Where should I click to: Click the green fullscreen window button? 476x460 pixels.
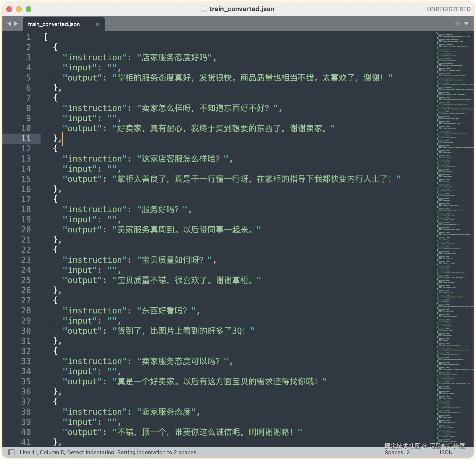tap(28, 9)
